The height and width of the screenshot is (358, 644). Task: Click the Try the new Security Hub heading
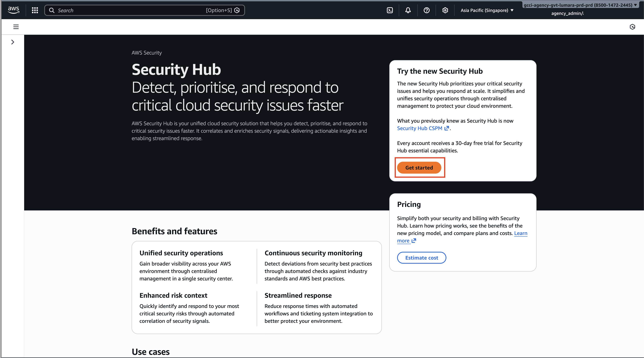440,71
